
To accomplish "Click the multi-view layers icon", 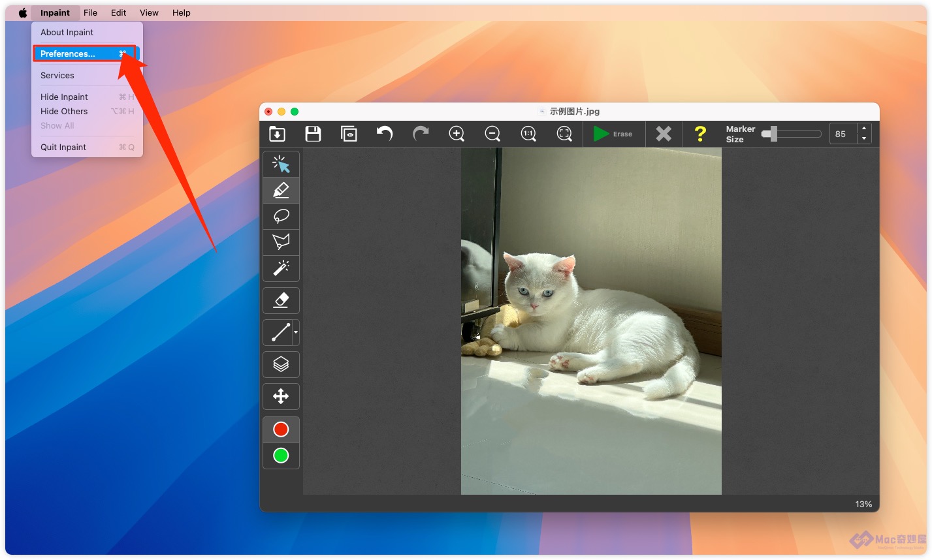I will 281,364.
